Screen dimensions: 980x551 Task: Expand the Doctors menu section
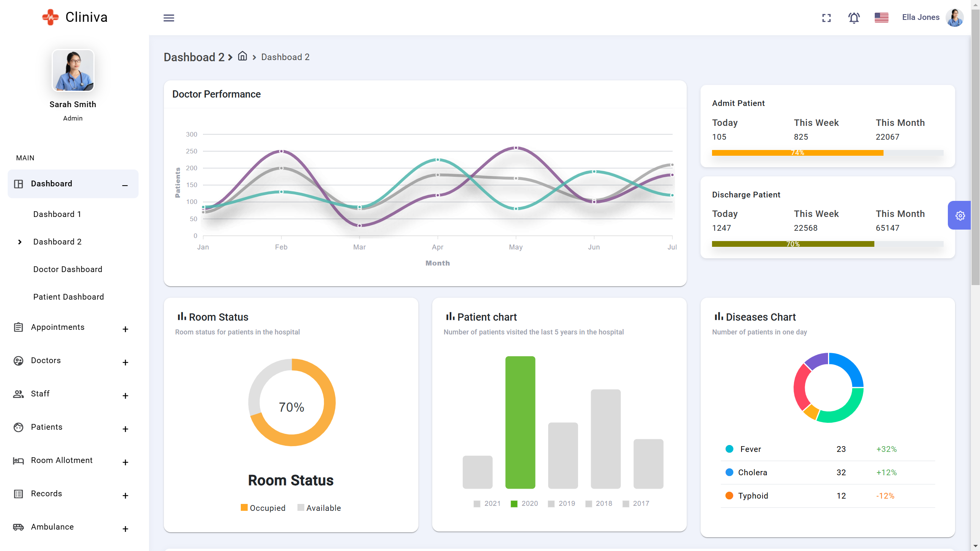pos(125,362)
